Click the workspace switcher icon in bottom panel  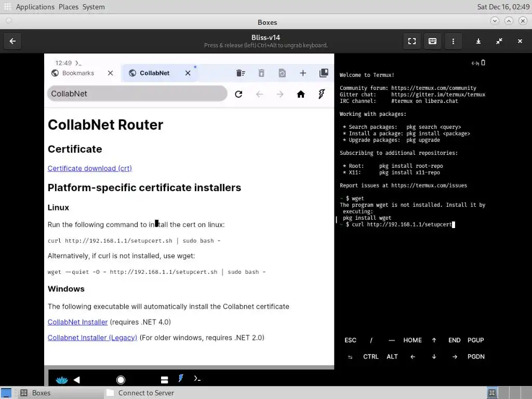coord(492,393)
